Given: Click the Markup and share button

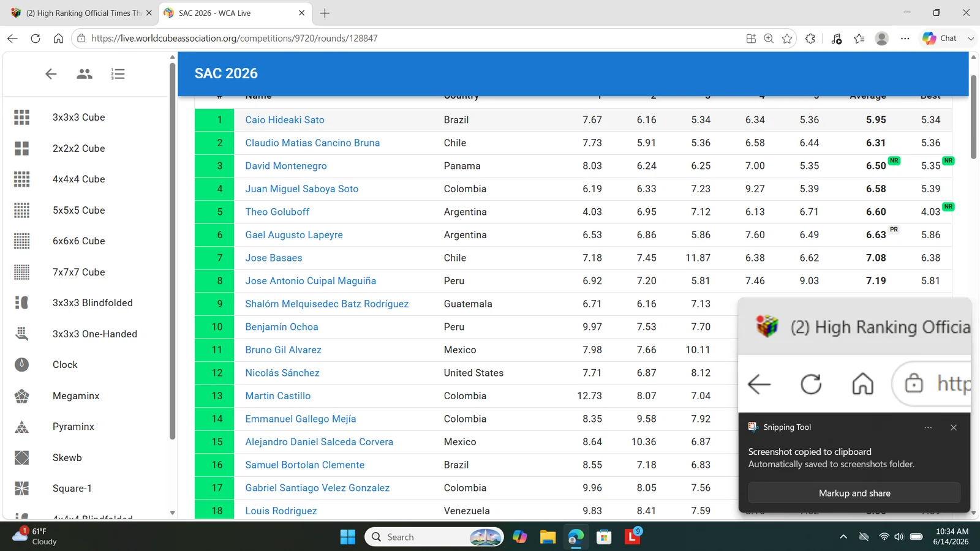Looking at the screenshot, I should click(x=854, y=493).
